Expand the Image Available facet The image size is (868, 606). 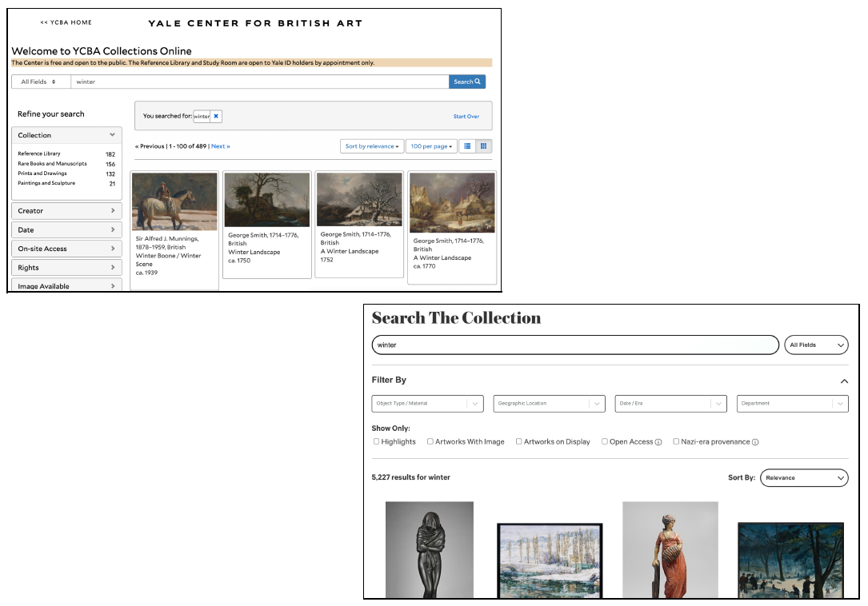[x=66, y=285]
